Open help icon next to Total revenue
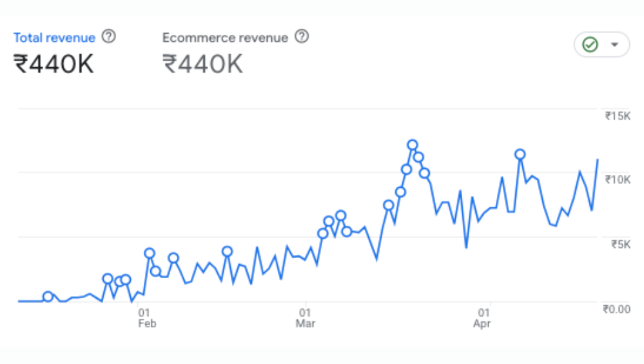This screenshot has width=644, height=364. pyautogui.click(x=109, y=37)
